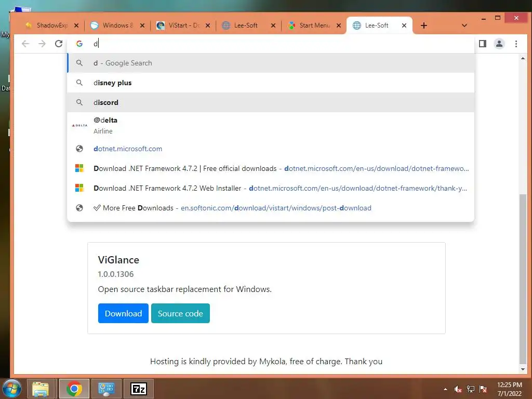Show hidden system tray icons
532x399 pixels.
(445, 389)
